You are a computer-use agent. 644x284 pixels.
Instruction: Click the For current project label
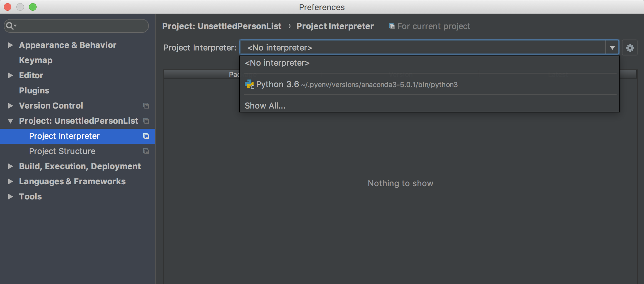434,26
